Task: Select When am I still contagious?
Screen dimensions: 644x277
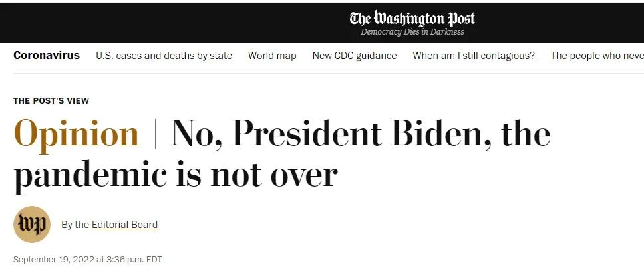Action: coord(474,56)
